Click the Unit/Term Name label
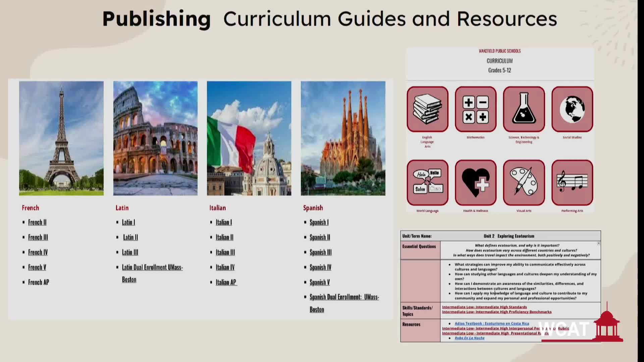 [417, 236]
